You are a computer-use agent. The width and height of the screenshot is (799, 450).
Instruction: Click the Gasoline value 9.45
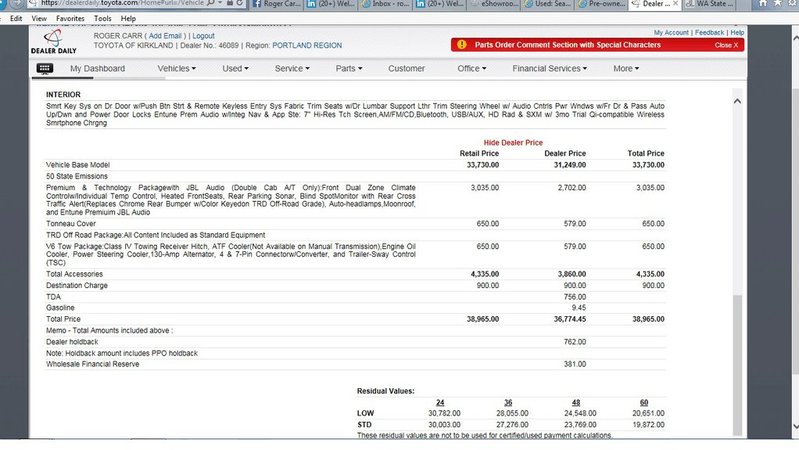(579, 308)
